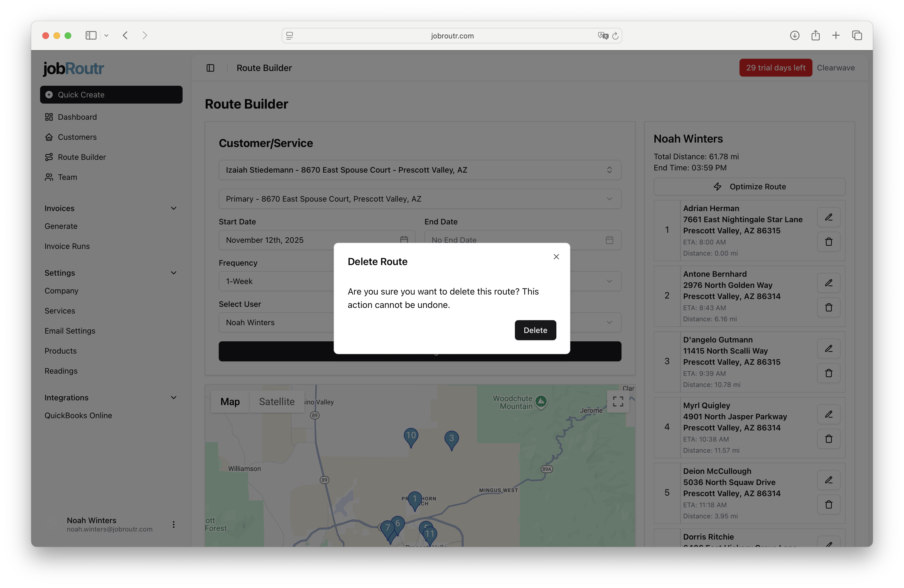The image size is (904, 588).
Task: Delete the Antone Bernhard stop
Action: pyautogui.click(x=829, y=307)
